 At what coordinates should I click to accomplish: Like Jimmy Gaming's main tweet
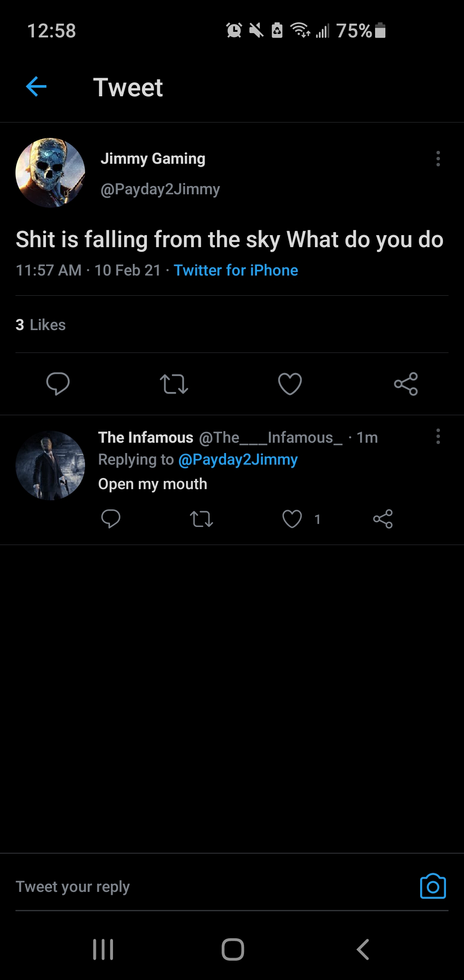pos(290,384)
